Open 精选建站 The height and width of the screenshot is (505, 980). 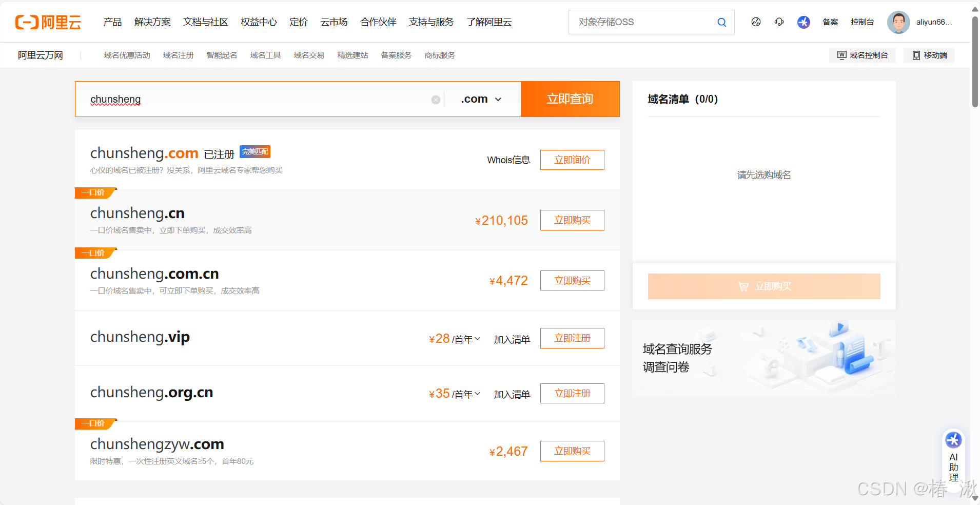(x=352, y=55)
